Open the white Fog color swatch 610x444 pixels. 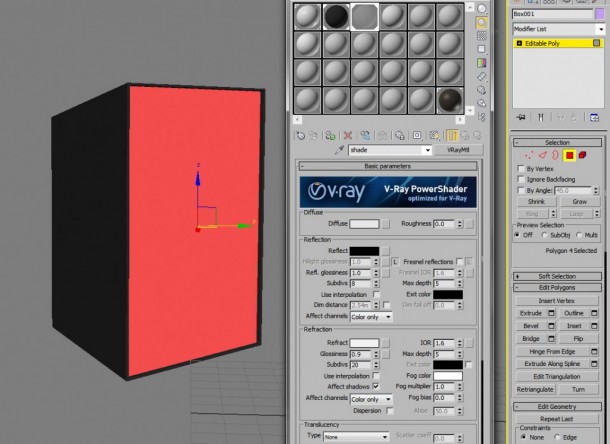(448, 376)
